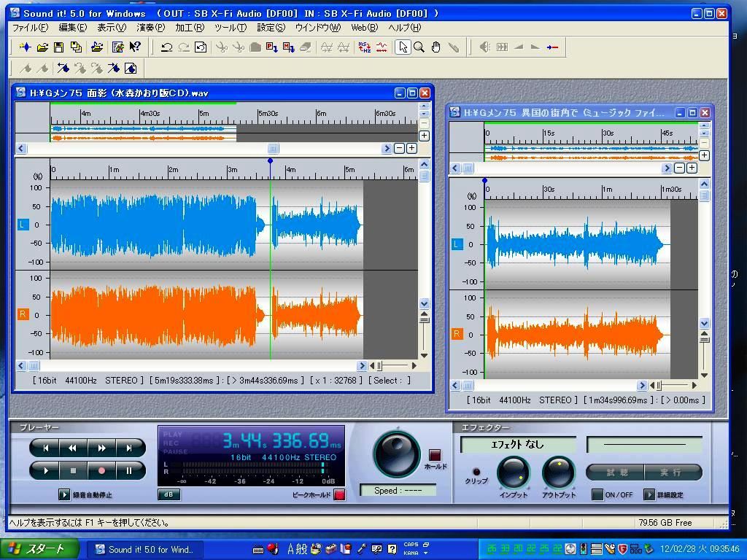This screenshot has height=560, width=747.
Task: Click the Fast-forward button in player
Action: (x=101, y=448)
